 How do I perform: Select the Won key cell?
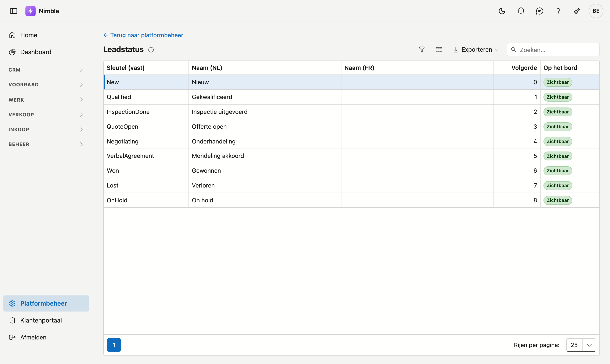coord(146,171)
